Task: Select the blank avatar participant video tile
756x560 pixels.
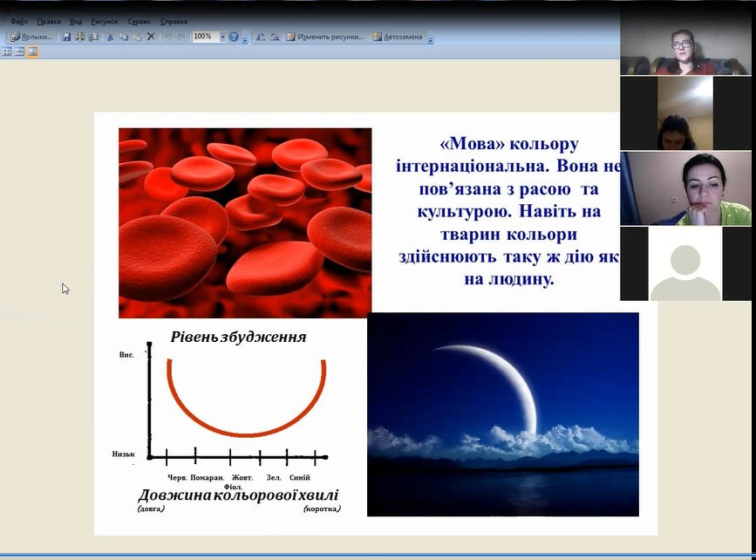Action: (x=685, y=265)
